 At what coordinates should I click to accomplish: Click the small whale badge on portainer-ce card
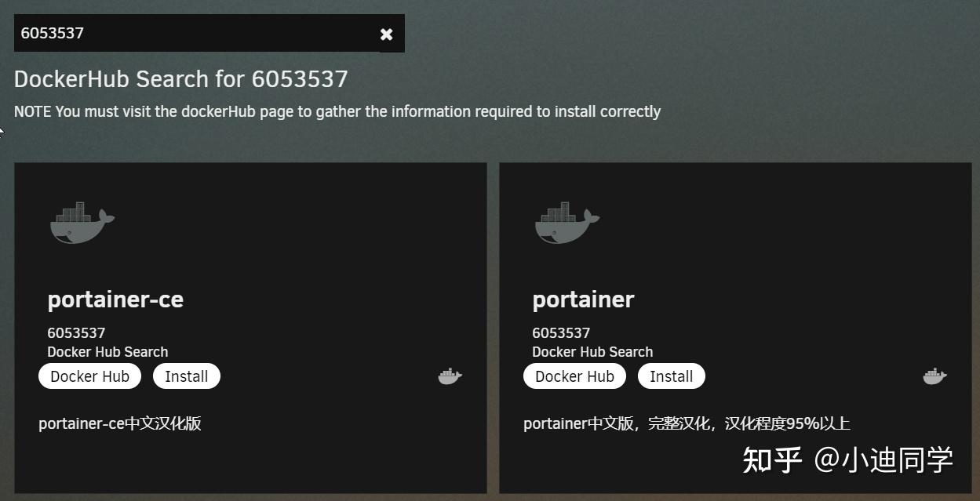pyautogui.click(x=450, y=376)
